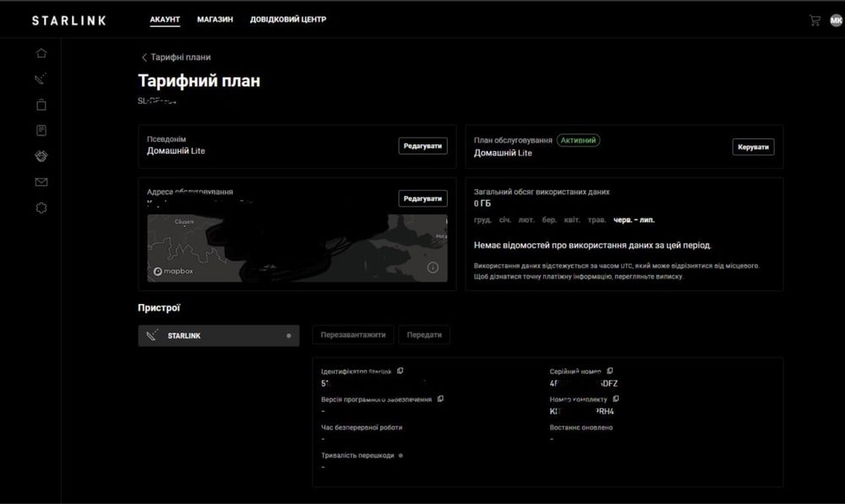Select the січ. month
This screenshot has height=504, width=845.
[x=505, y=219]
